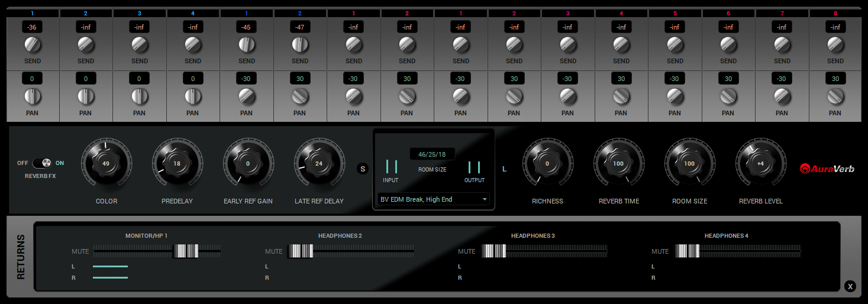Click the L indicator beside Richness
Viewport: 868px width, 304px height.
pyautogui.click(x=505, y=169)
